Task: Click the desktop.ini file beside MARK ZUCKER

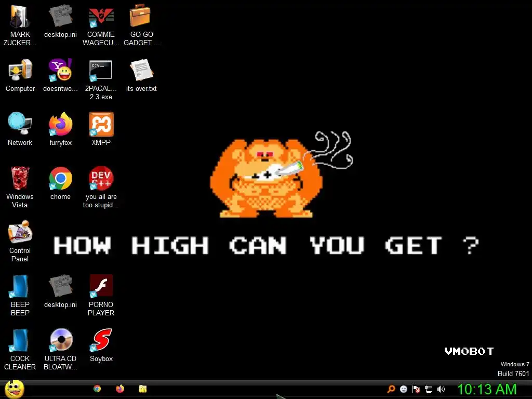Action: 60,21
